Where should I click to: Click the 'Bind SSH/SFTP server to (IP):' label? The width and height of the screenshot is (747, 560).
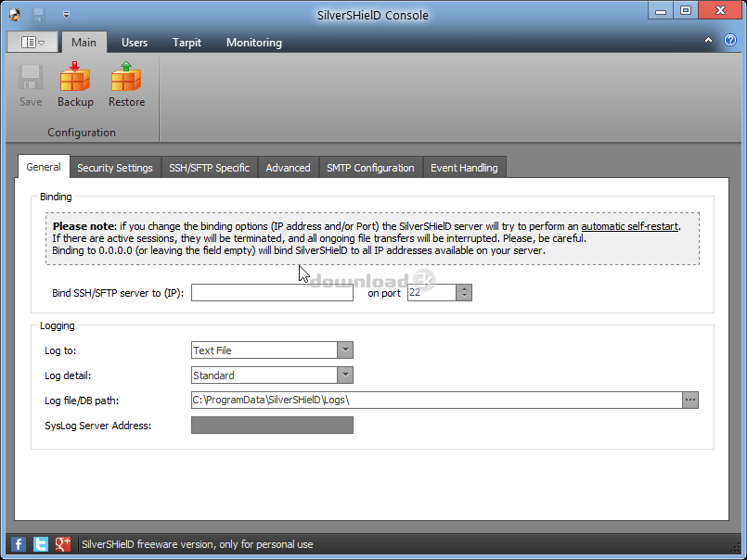click(x=118, y=293)
